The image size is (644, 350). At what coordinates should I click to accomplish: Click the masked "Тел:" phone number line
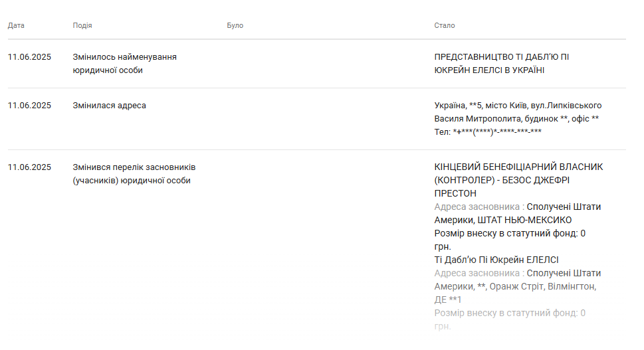(x=488, y=132)
